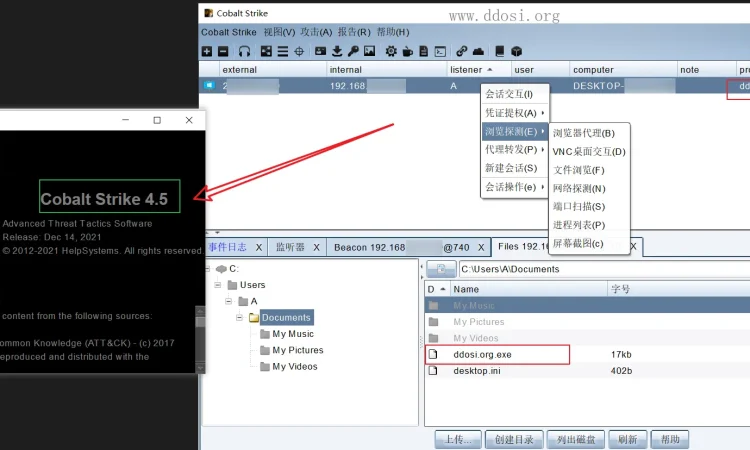This screenshot has height=450, width=750.
Task: Click the About window vertical scrollbar thumb
Action: [x=200, y=321]
